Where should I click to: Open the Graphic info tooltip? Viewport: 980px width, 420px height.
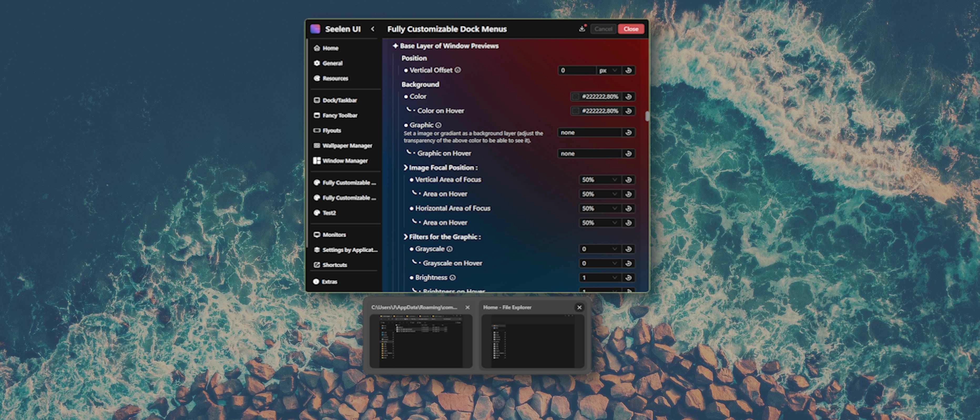click(438, 125)
